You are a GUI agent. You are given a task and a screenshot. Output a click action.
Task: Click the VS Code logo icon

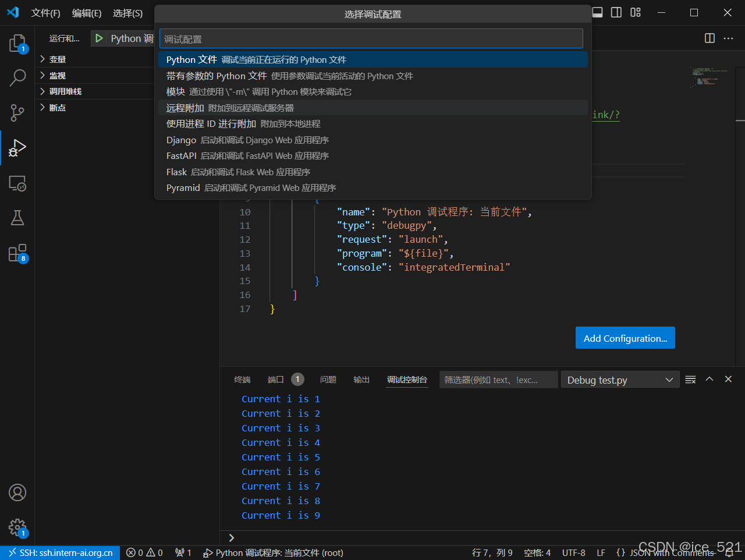click(x=13, y=12)
